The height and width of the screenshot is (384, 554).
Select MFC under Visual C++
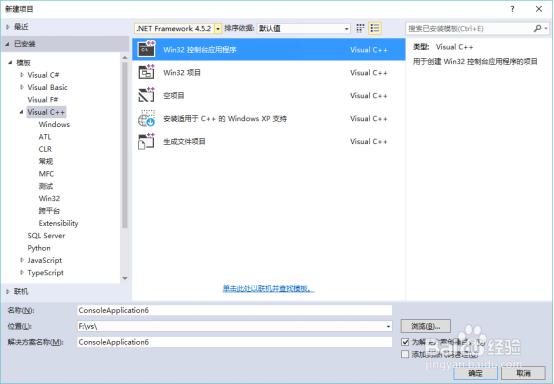pos(46,174)
